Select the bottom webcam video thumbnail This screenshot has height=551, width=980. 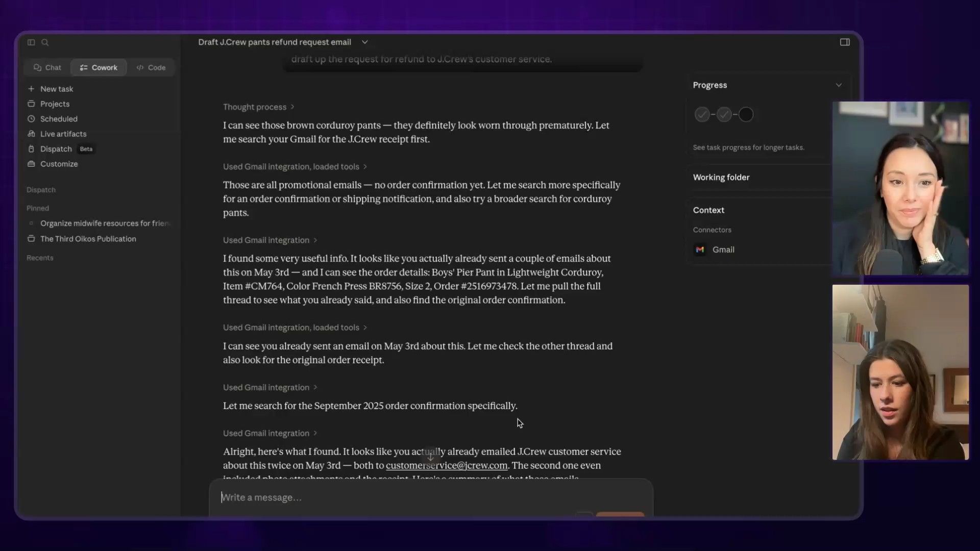[900, 372]
